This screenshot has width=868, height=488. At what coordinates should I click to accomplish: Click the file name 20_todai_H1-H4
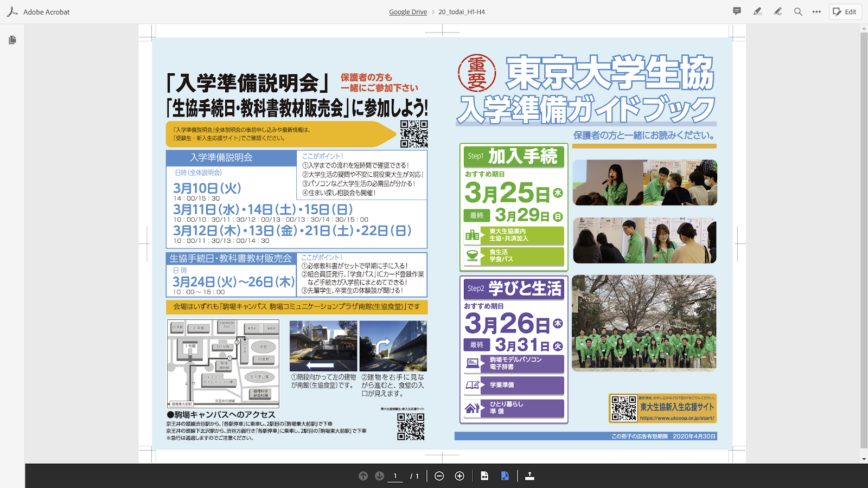pyautogui.click(x=462, y=12)
